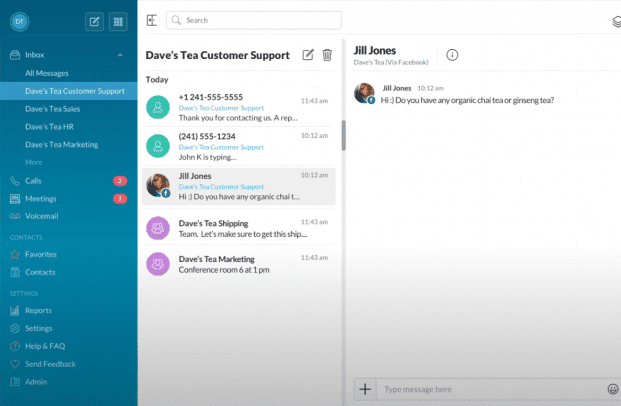Open the layers icon at top right
Viewport: 621px width, 406px height.
[x=615, y=20]
